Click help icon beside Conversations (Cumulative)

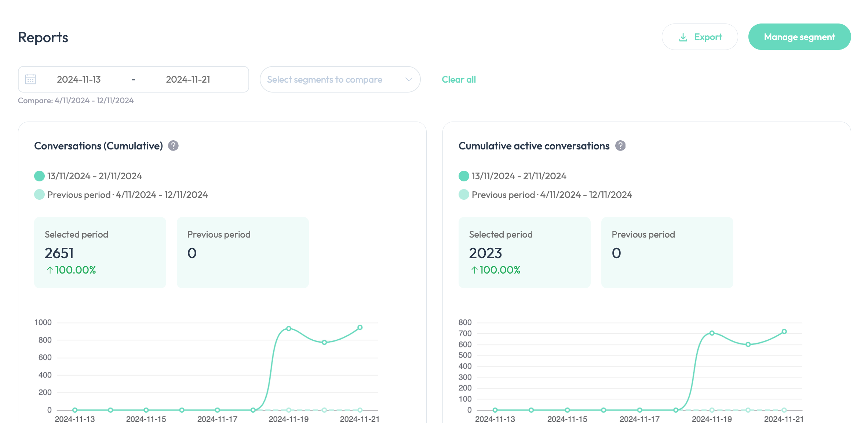173,146
